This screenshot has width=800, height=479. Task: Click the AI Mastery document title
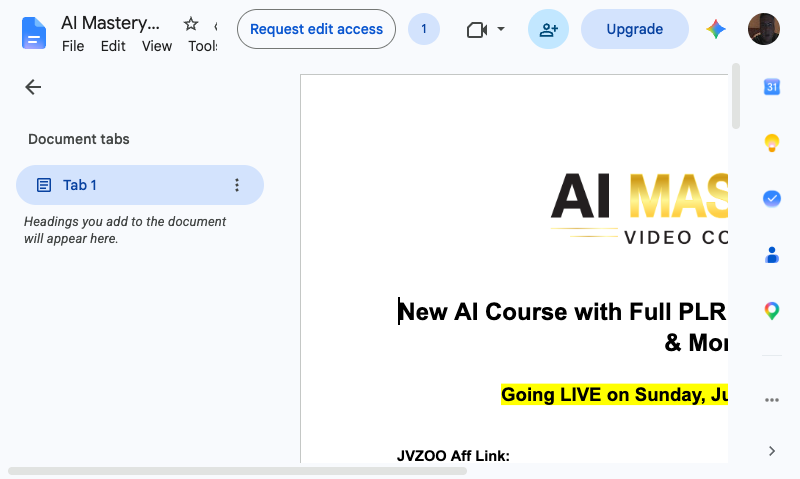111,23
